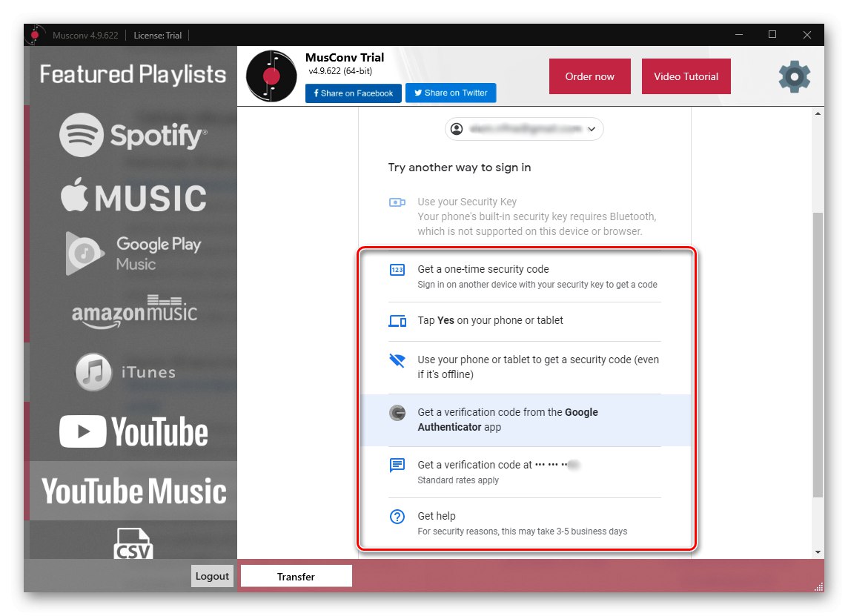The image size is (848, 616).
Task: Click the Try another way to sign in heading
Action: pyautogui.click(x=459, y=168)
